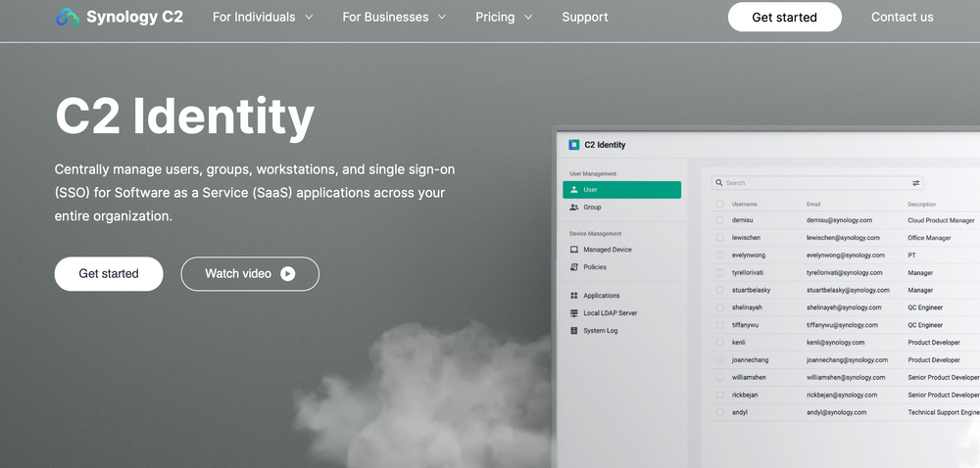This screenshot has width=980, height=468.
Task: Open the Contact us link
Action: point(902,17)
